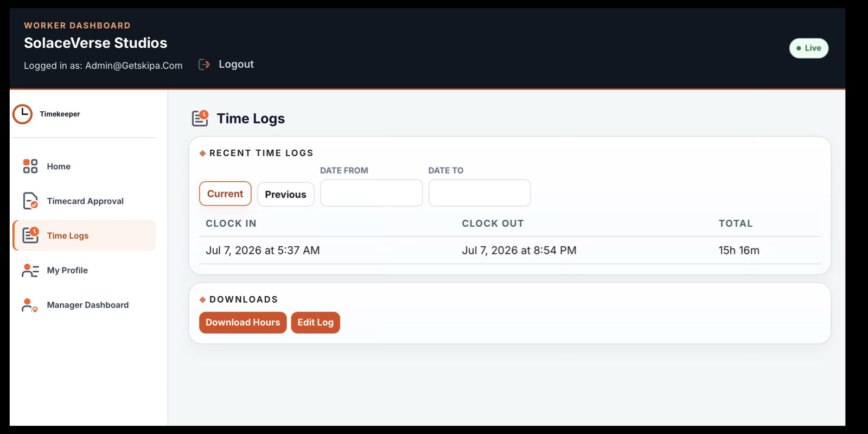
Task: Click the CLOCK OUT column header
Action: (x=493, y=224)
